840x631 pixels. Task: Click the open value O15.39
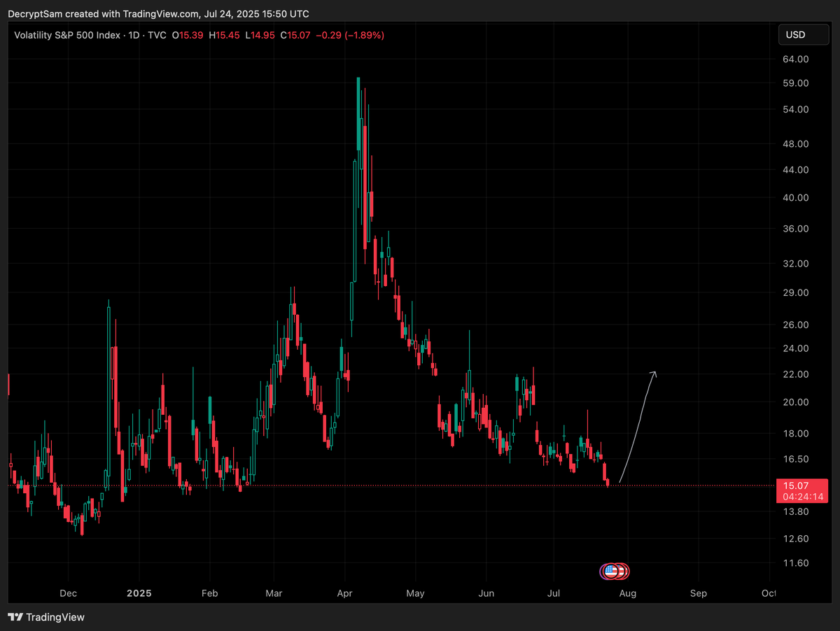pos(188,35)
